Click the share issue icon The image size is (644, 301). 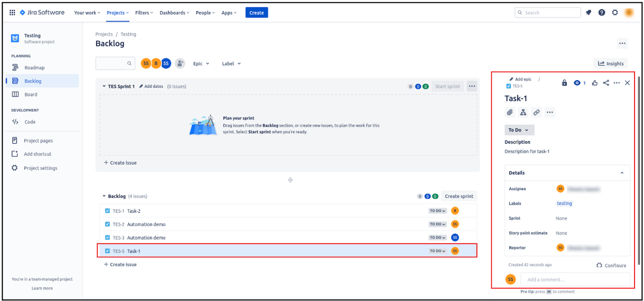[606, 83]
